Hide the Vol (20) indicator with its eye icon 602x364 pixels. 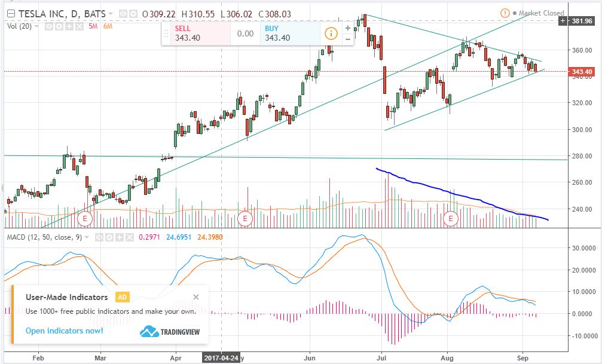pyautogui.click(x=49, y=26)
